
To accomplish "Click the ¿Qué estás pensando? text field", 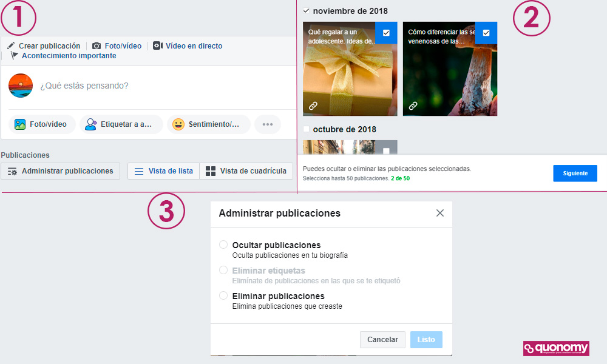I will coord(84,86).
